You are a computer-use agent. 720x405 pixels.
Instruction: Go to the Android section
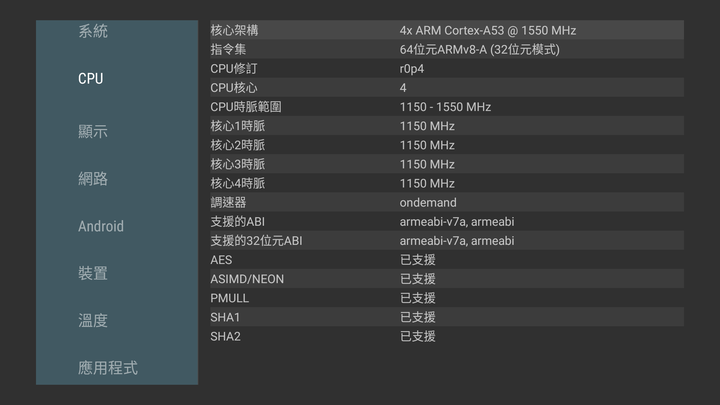pos(101,226)
